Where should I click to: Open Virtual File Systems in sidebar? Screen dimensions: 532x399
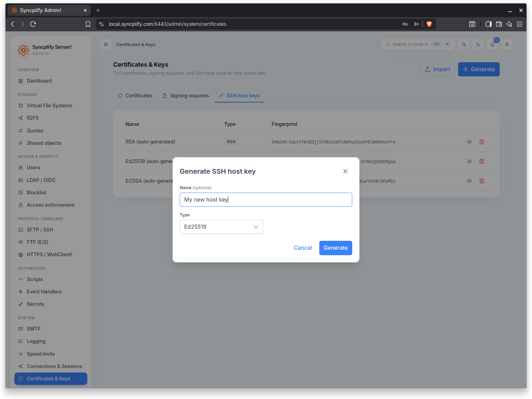pos(51,106)
